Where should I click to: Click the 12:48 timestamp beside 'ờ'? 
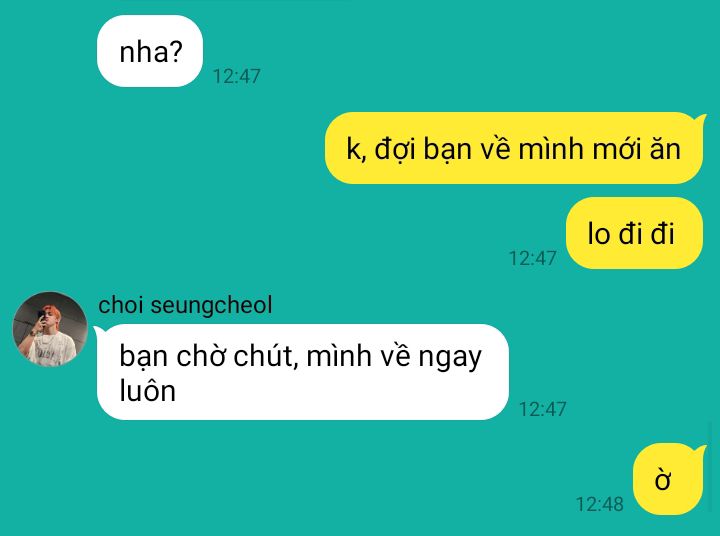pyautogui.click(x=599, y=504)
